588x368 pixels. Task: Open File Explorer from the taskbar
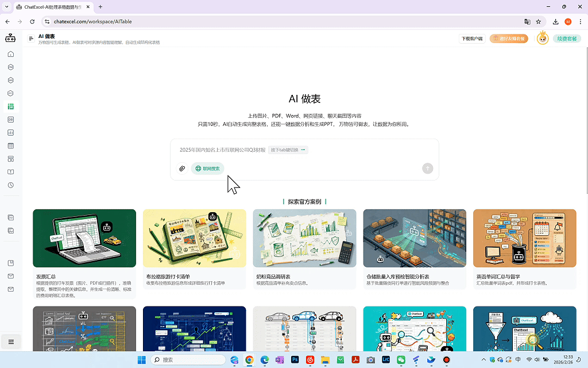(x=325, y=360)
